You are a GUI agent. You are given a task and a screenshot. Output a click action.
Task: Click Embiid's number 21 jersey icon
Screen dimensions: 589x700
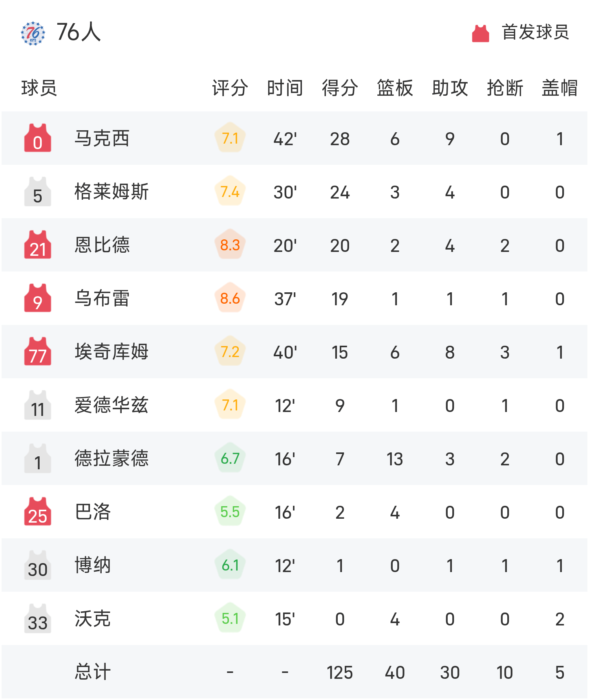click(38, 245)
